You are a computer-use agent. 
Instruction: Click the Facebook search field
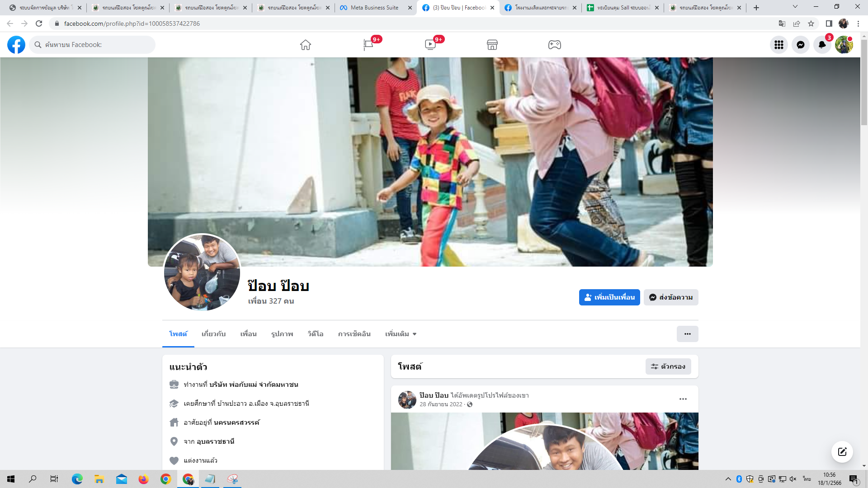click(x=93, y=45)
